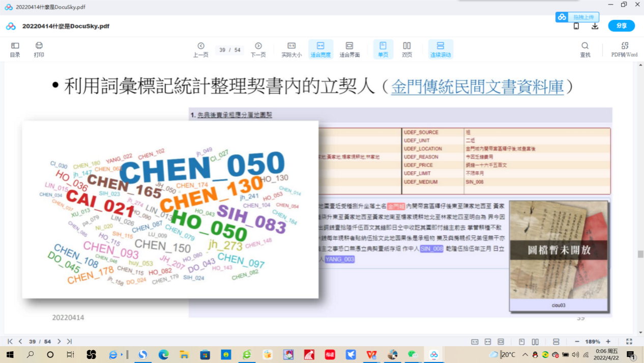Go to next page with 下一页
Viewport: 644px width, 363px height.
click(258, 49)
